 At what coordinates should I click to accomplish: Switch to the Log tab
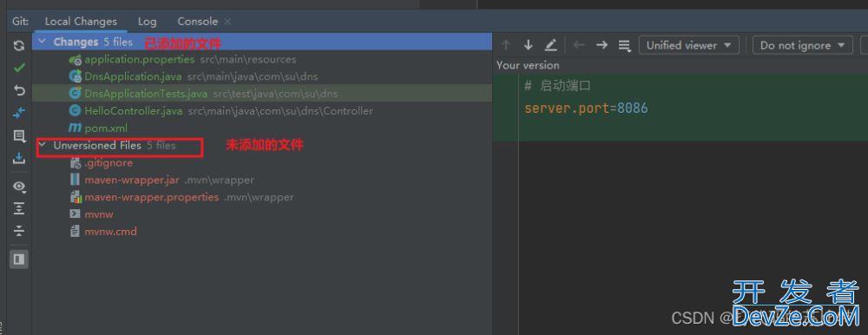[x=148, y=22]
